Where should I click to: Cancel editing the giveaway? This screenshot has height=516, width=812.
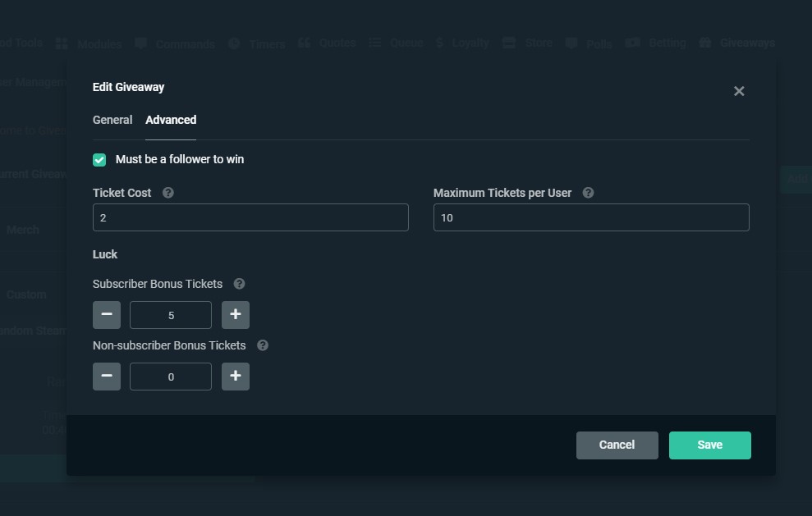click(617, 445)
